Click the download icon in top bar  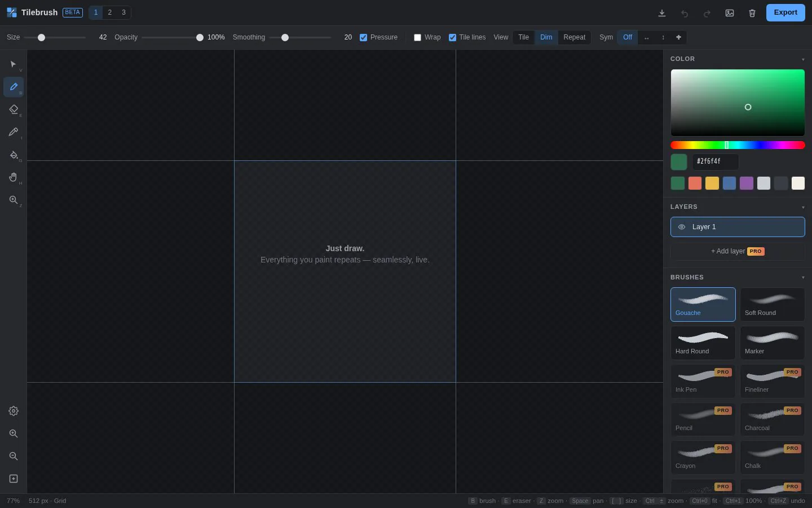pyautogui.click(x=662, y=13)
